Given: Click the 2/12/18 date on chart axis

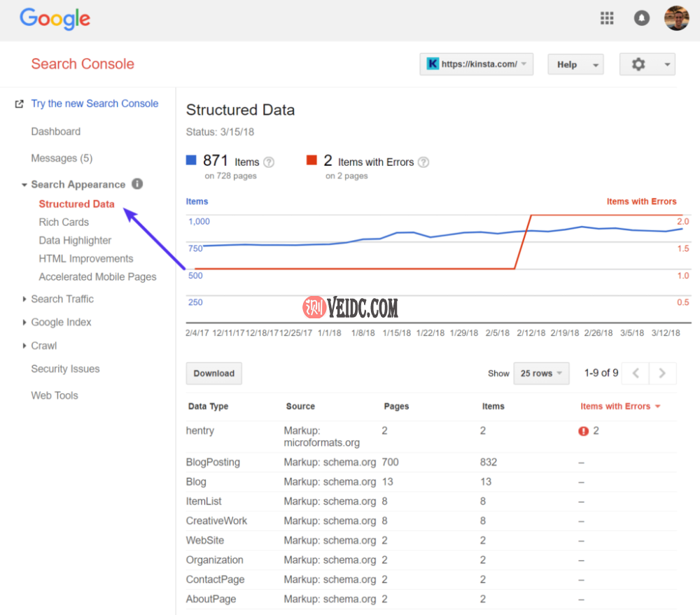Looking at the screenshot, I should click(531, 333).
